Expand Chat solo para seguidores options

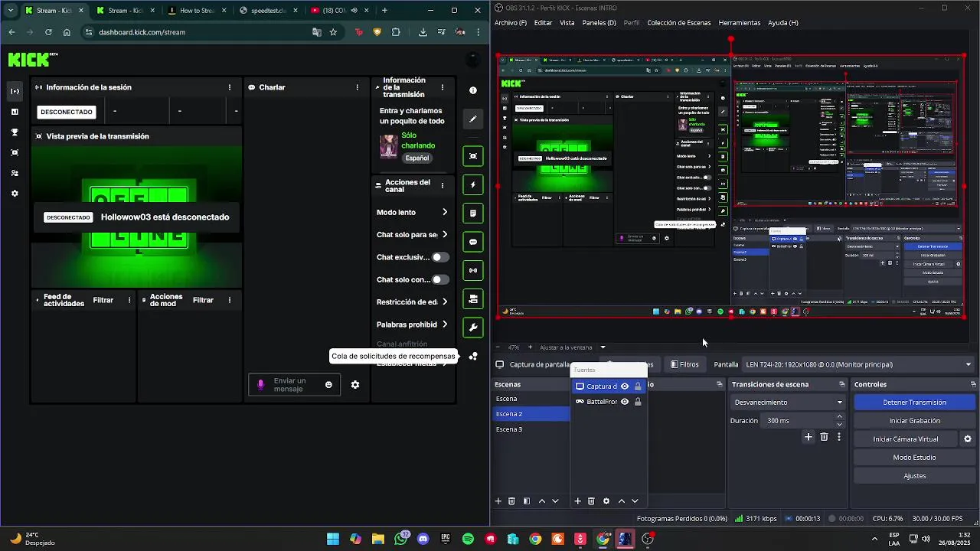(x=445, y=235)
